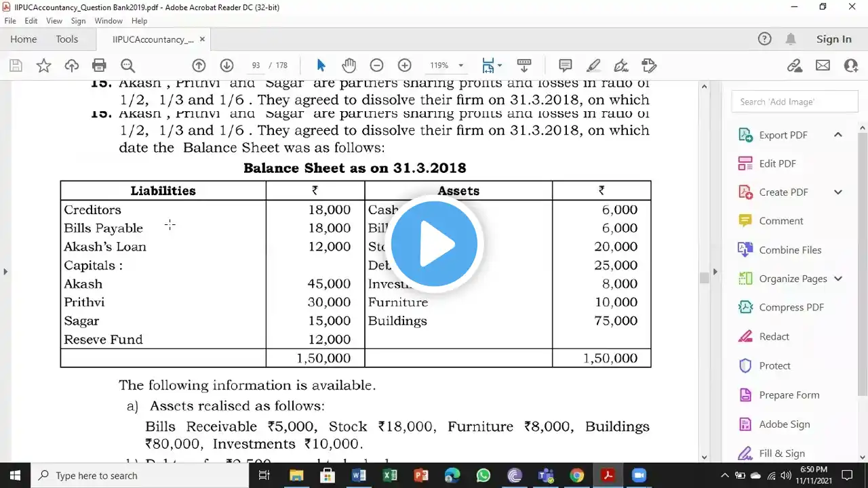Zoom out with the minus icon
Image resolution: width=868 pixels, height=488 pixels.
[376, 66]
